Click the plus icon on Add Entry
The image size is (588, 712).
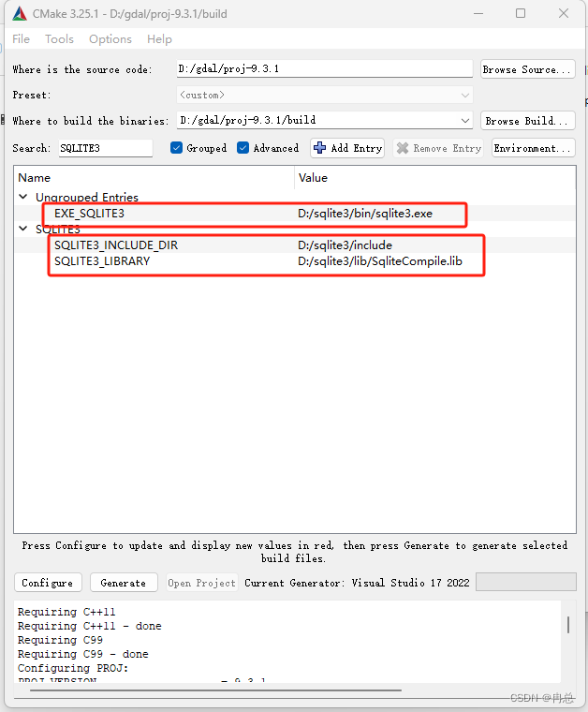click(x=320, y=148)
